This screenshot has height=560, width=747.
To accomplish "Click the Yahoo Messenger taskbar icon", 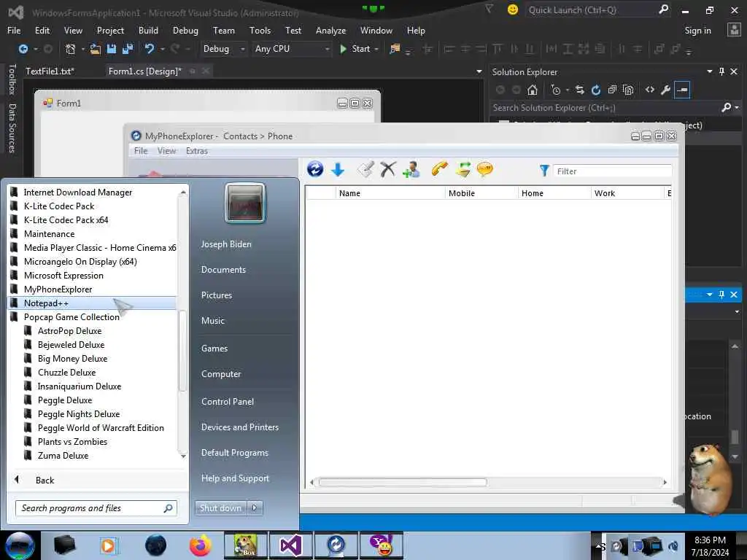I will tap(381, 545).
